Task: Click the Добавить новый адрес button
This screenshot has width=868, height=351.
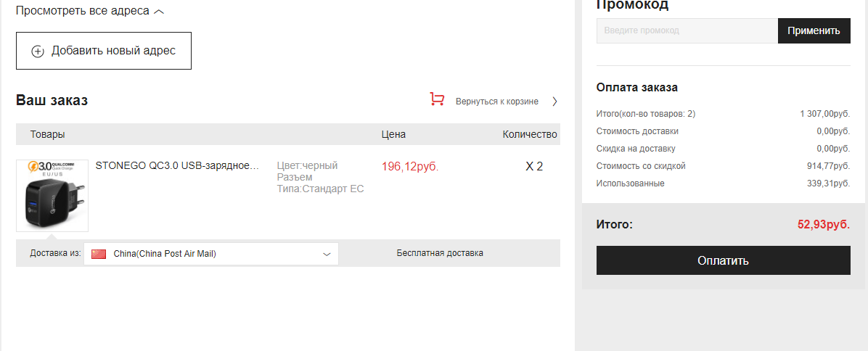Action: click(104, 51)
